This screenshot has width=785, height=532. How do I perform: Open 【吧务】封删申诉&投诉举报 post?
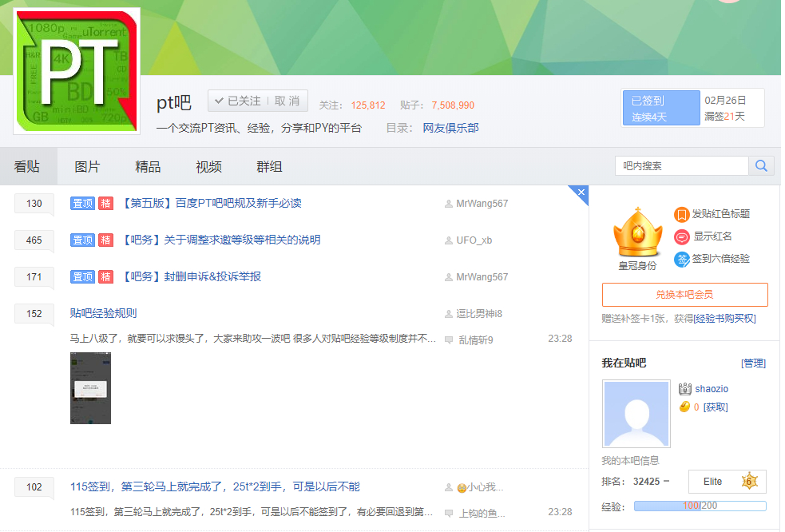pos(191,276)
